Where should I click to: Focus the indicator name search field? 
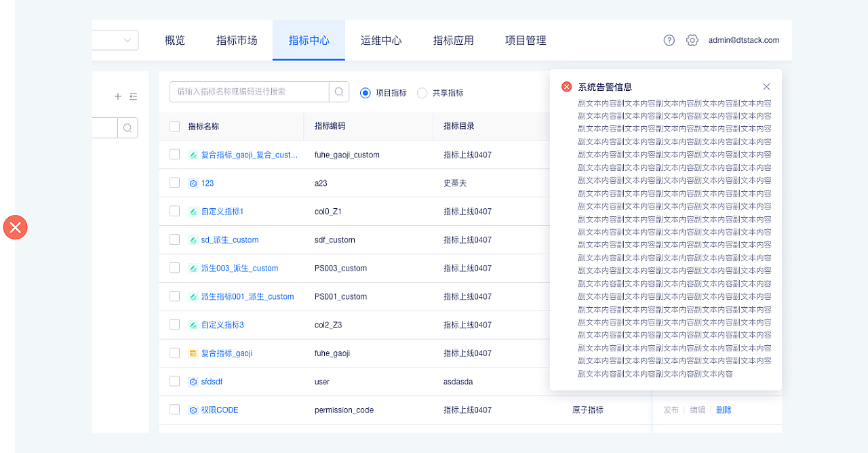(249, 92)
